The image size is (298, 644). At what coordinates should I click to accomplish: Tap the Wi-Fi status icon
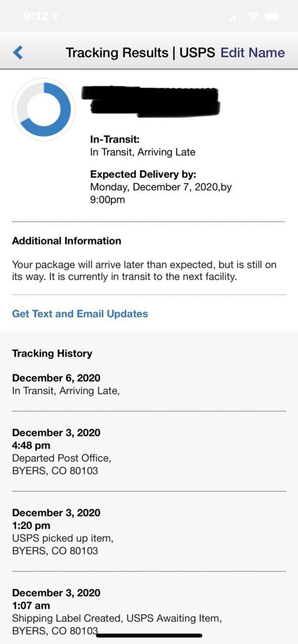pos(253,17)
